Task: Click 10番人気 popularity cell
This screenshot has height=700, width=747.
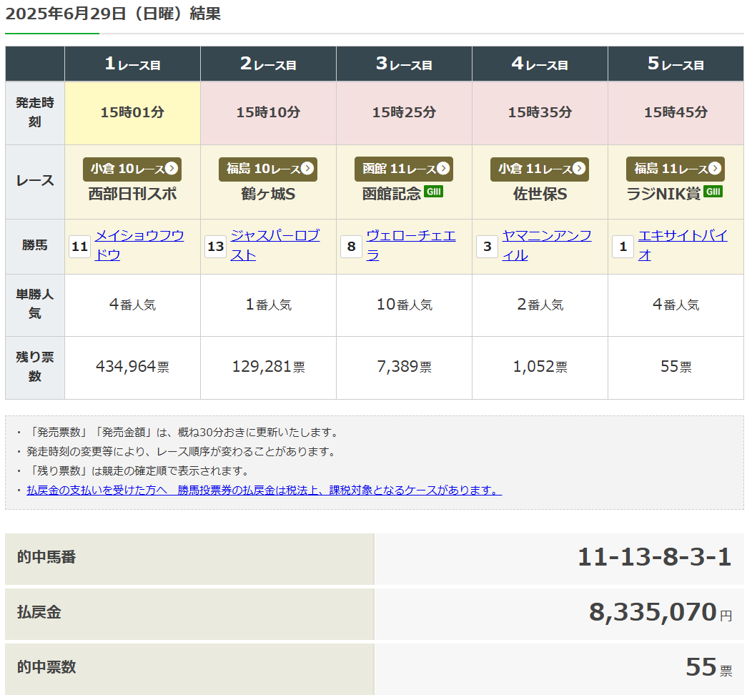Action: pyautogui.click(x=404, y=305)
